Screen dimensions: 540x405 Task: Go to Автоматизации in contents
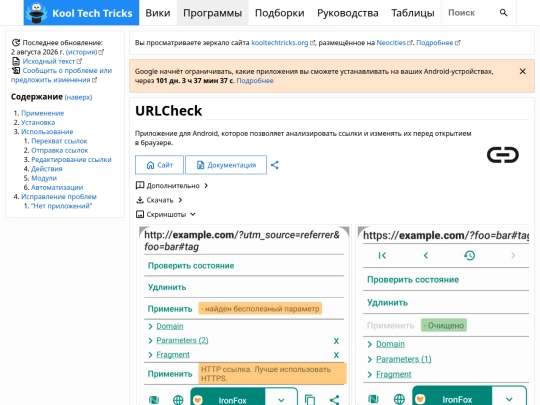(57, 187)
